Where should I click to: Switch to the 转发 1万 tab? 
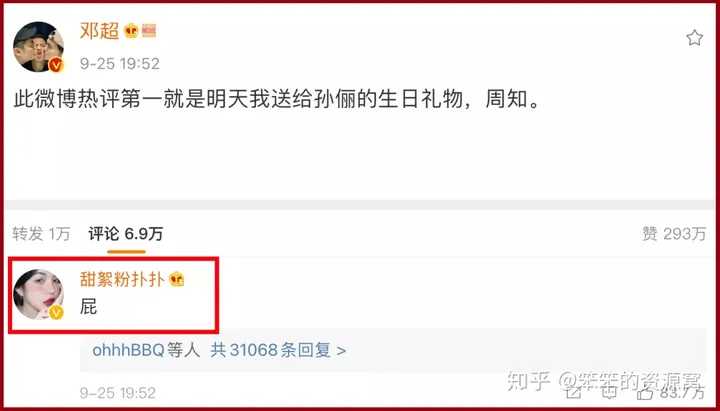41,234
